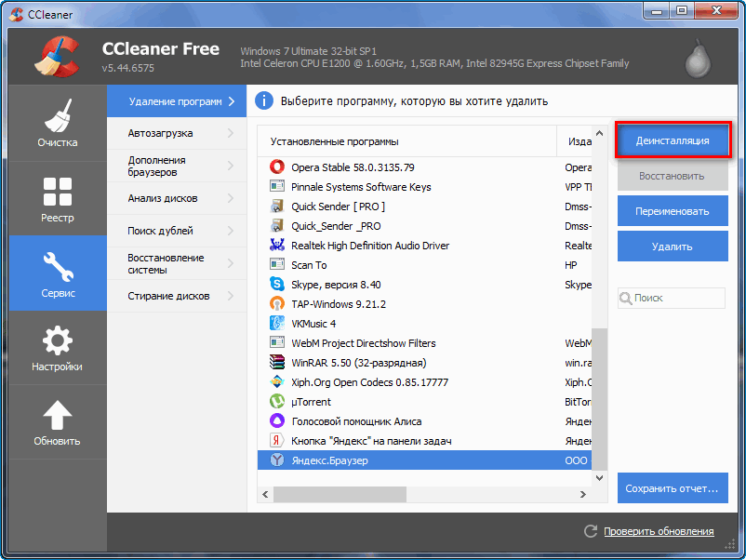
Task: Click the pear icon in header
Action: pos(698,59)
